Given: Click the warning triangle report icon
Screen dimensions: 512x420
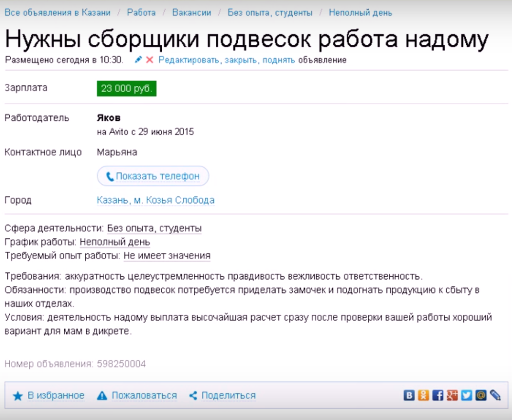Looking at the screenshot, I should pos(102,396).
